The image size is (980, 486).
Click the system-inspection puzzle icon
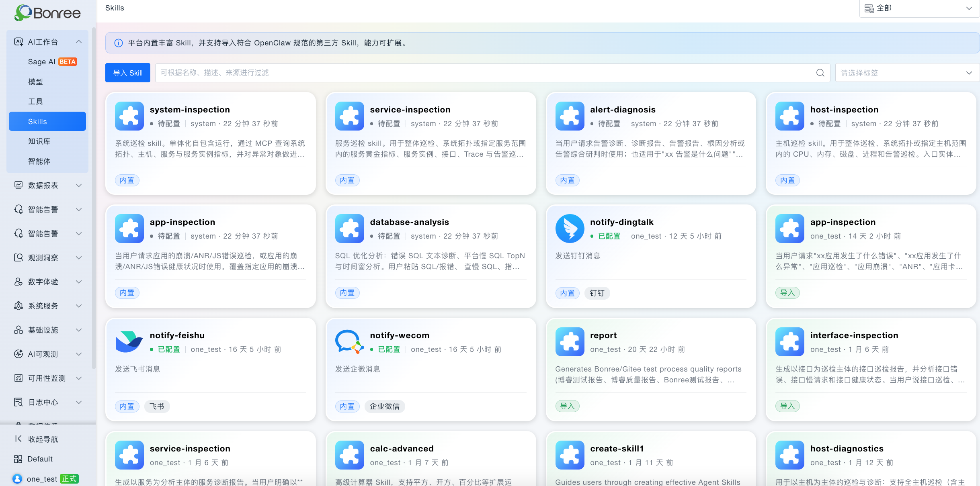point(129,116)
